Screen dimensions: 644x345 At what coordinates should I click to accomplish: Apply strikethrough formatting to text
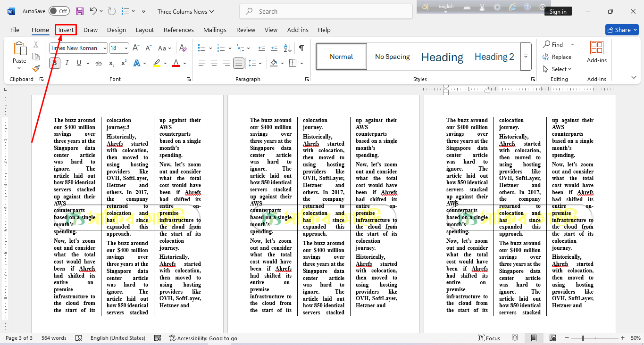pyautogui.click(x=98, y=63)
